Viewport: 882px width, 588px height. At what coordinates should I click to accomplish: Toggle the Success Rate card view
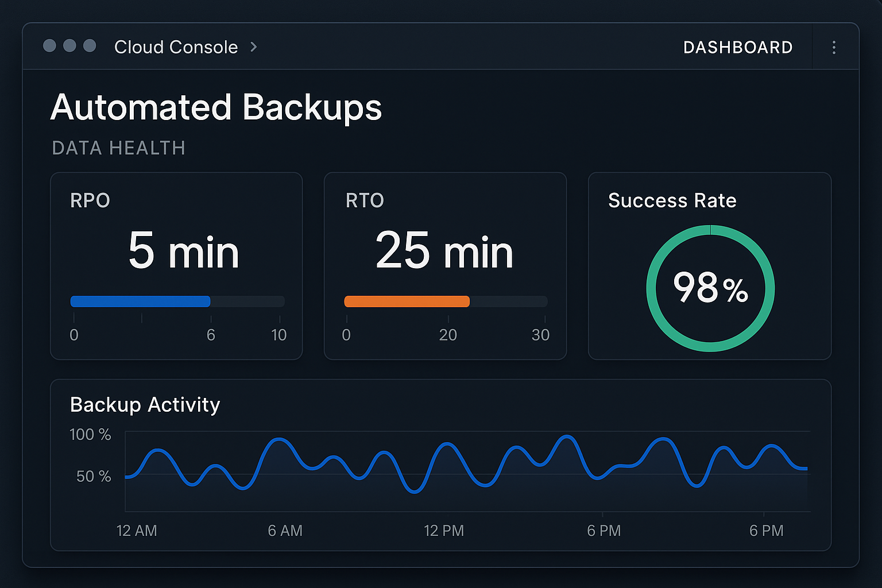(x=710, y=265)
